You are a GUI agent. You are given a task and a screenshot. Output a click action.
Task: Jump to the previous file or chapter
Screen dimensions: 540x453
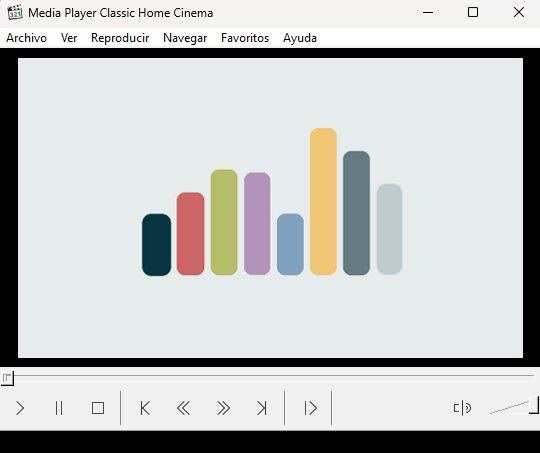[145, 408]
